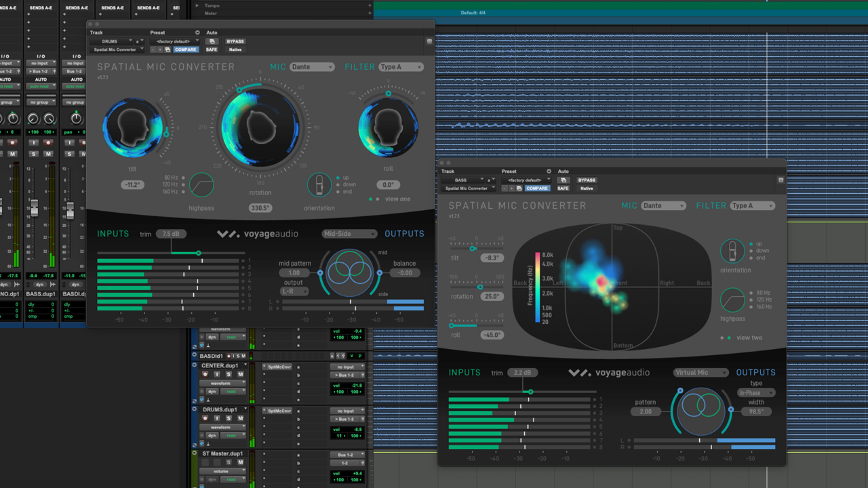
Task: Click the trim slider handle in BASS INPUTS section
Action: pyautogui.click(x=530, y=392)
